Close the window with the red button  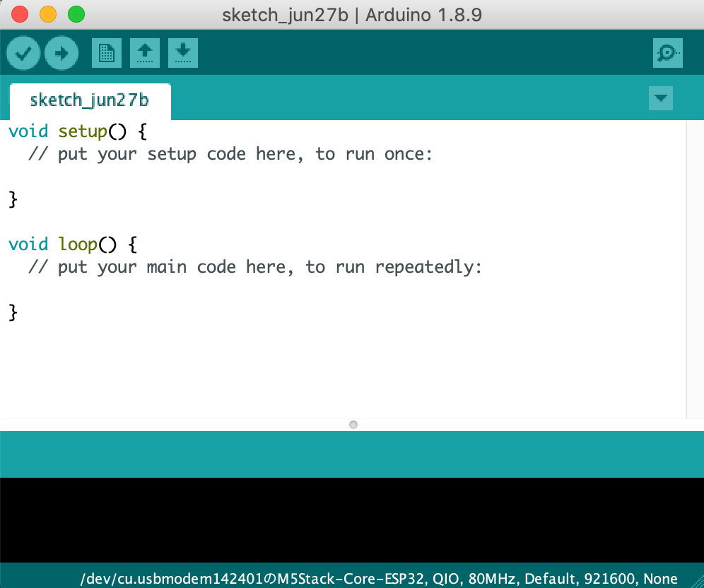[x=20, y=14]
